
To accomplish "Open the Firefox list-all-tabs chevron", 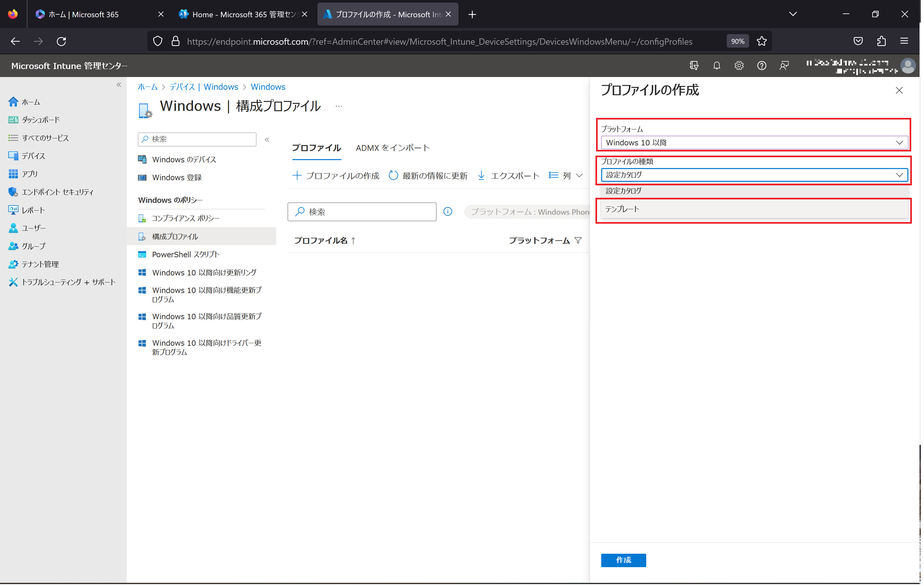I will pyautogui.click(x=793, y=14).
